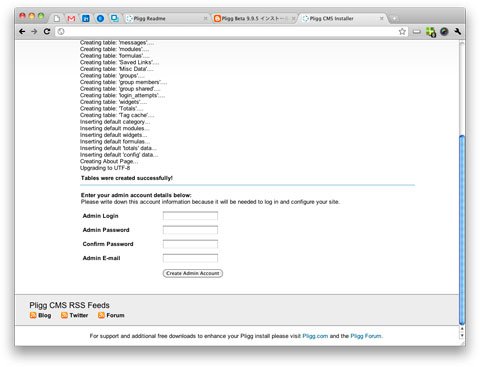Click the 'Inserting default config data' line
The image size is (480, 367).
tap(119, 155)
